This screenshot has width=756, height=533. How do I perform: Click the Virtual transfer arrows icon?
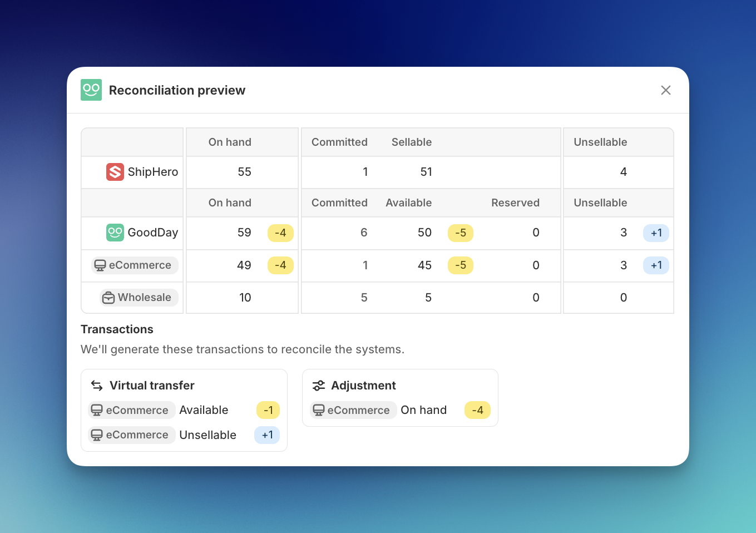[x=97, y=386]
